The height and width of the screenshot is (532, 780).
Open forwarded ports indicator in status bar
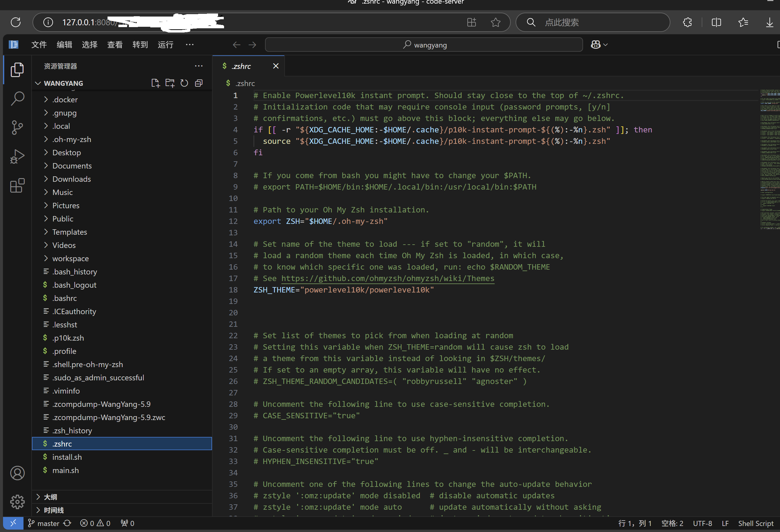coord(127,523)
